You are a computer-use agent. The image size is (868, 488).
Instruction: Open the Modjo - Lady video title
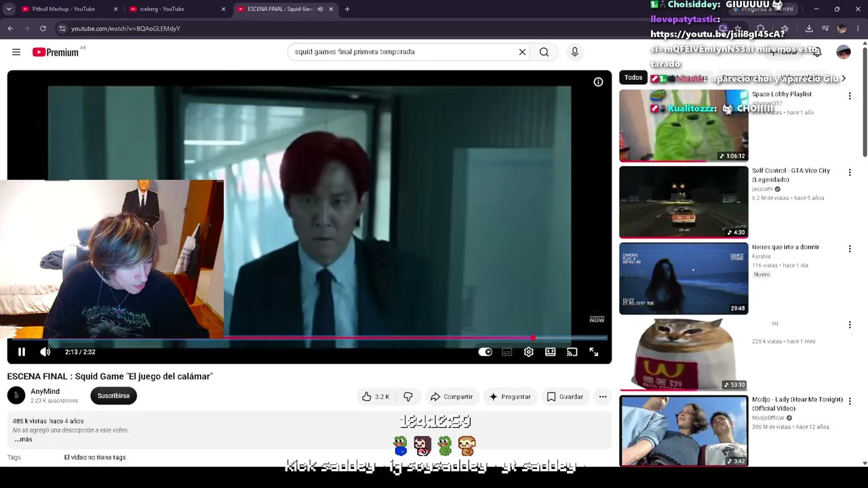pos(797,404)
